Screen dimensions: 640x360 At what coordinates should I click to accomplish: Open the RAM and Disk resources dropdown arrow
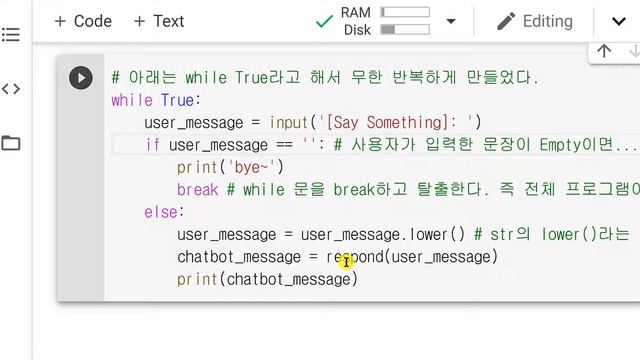pyautogui.click(x=451, y=21)
